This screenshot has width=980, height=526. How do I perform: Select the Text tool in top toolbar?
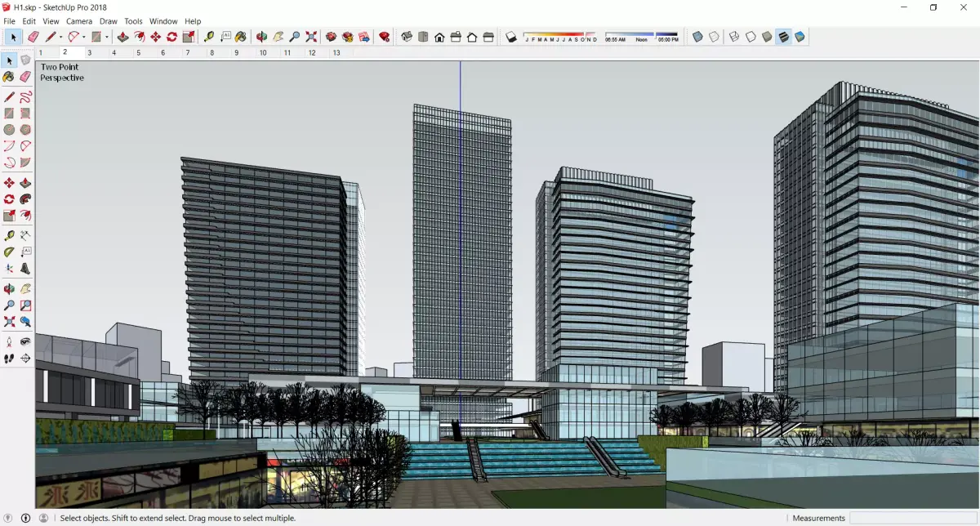(x=225, y=37)
